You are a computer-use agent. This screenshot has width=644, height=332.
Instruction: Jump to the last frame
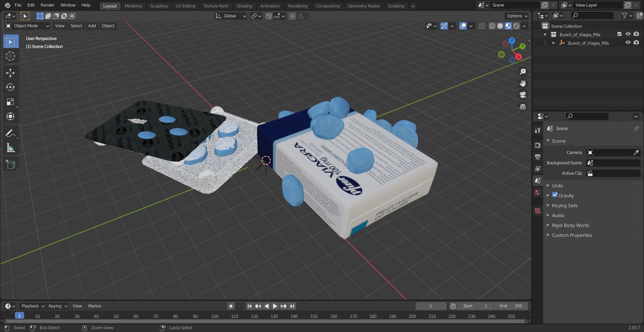click(x=292, y=306)
